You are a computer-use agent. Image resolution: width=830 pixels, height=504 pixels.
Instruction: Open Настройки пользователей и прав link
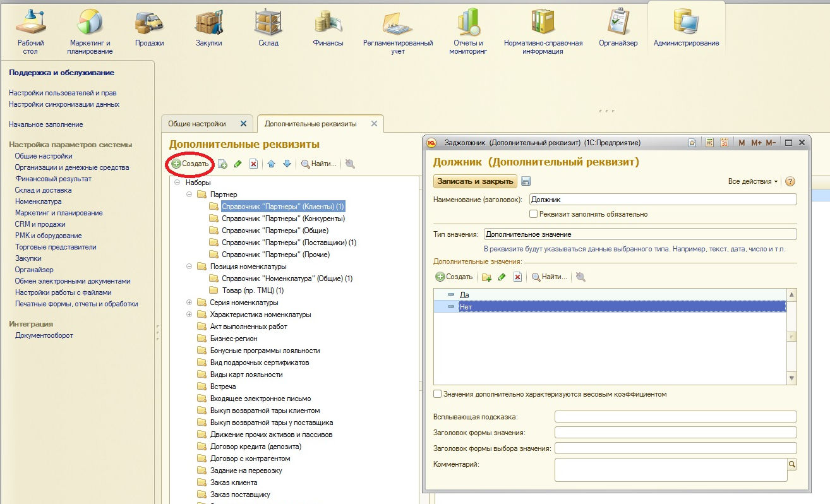click(x=63, y=93)
